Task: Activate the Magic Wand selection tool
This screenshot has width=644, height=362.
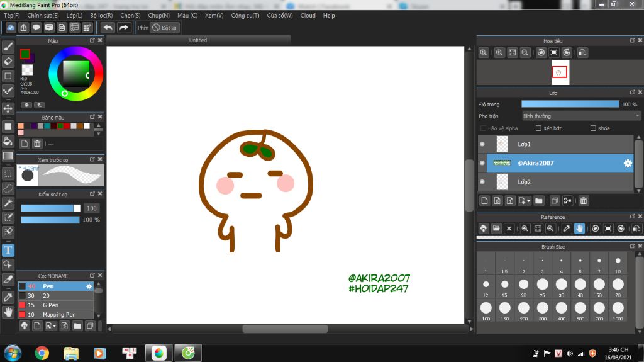Action: [8, 203]
